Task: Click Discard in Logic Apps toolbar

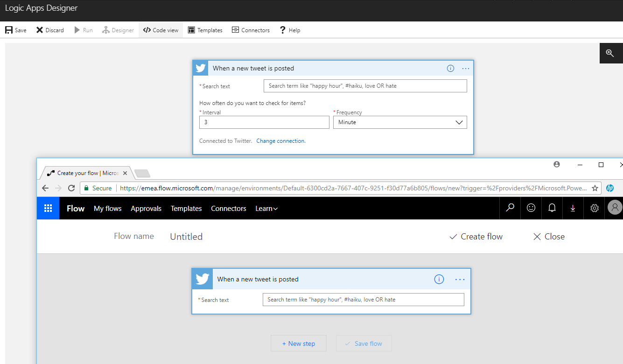Action: 50,30
